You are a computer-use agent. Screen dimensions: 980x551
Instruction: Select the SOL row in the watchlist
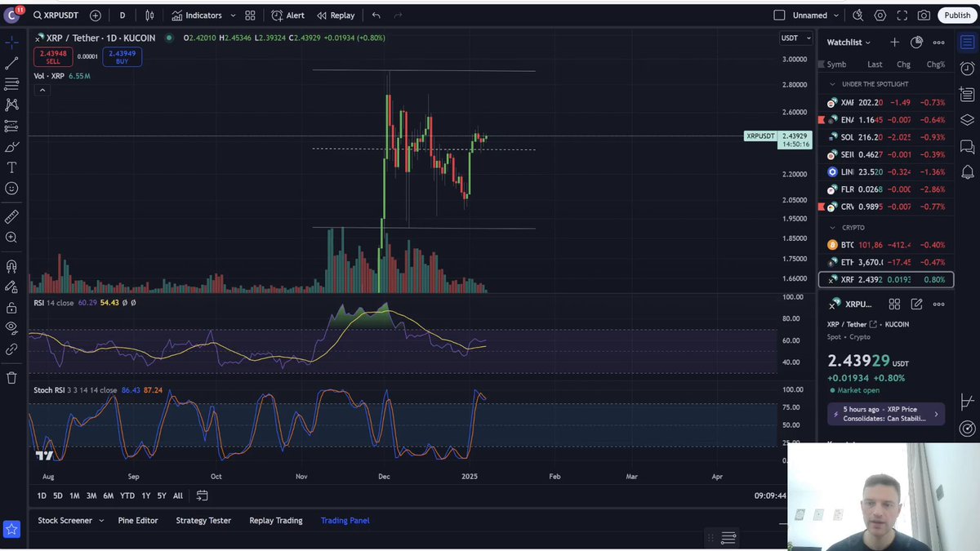tap(886, 137)
